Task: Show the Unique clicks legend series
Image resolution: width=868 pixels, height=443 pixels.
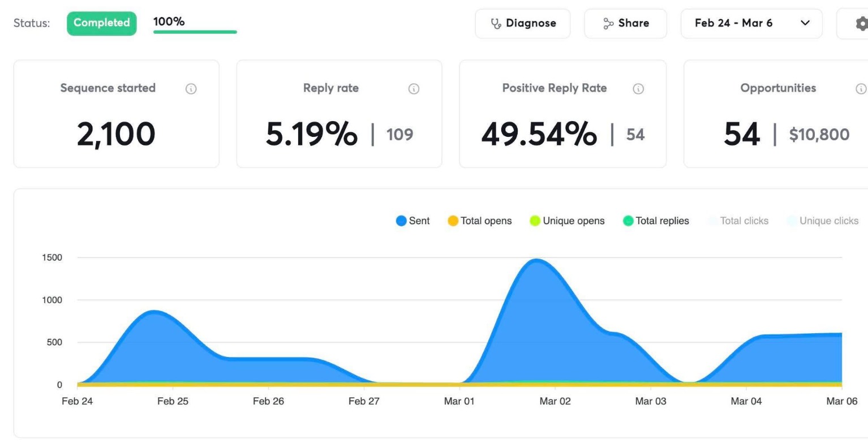Action: point(822,221)
